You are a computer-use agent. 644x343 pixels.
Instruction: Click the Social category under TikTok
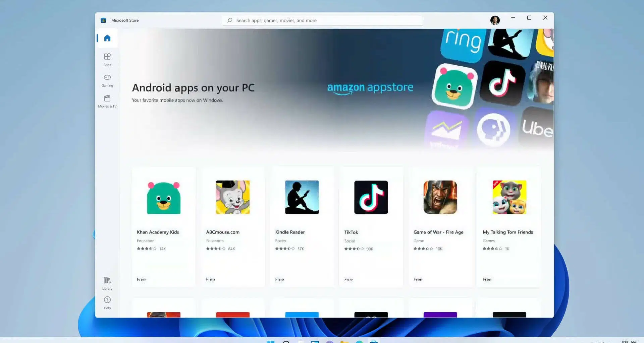tap(350, 241)
